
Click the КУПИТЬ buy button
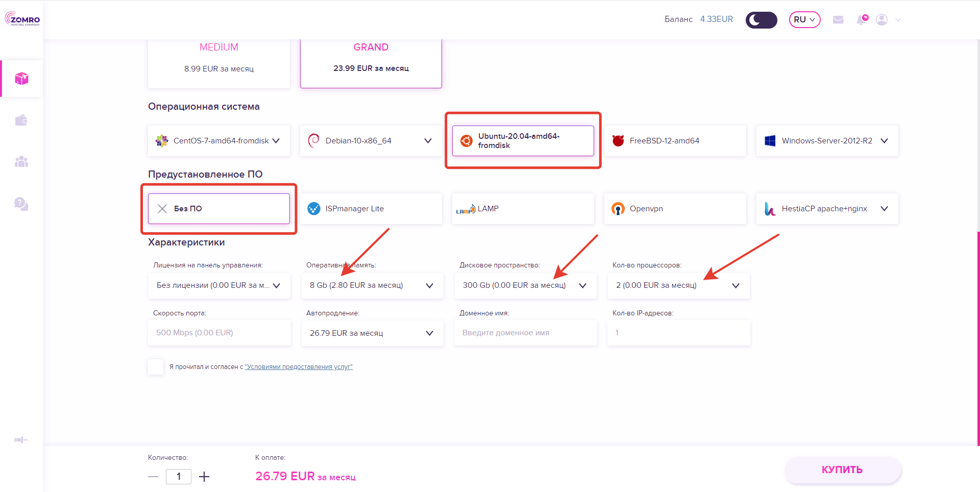point(843,470)
